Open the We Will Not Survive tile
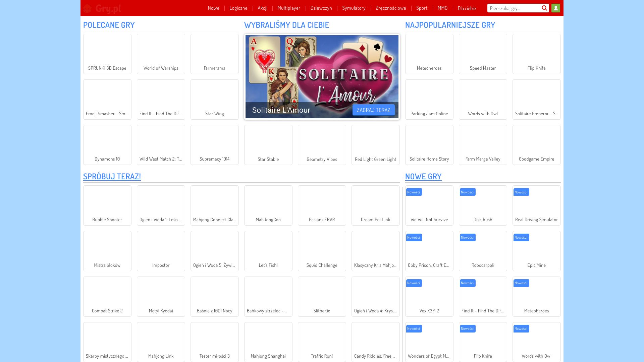Image resolution: width=644 pixels, height=362 pixels. pos(429,205)
